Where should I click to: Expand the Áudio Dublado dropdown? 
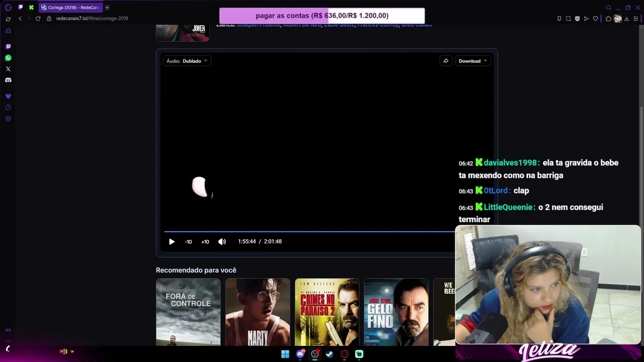click(x=187, y=61)
